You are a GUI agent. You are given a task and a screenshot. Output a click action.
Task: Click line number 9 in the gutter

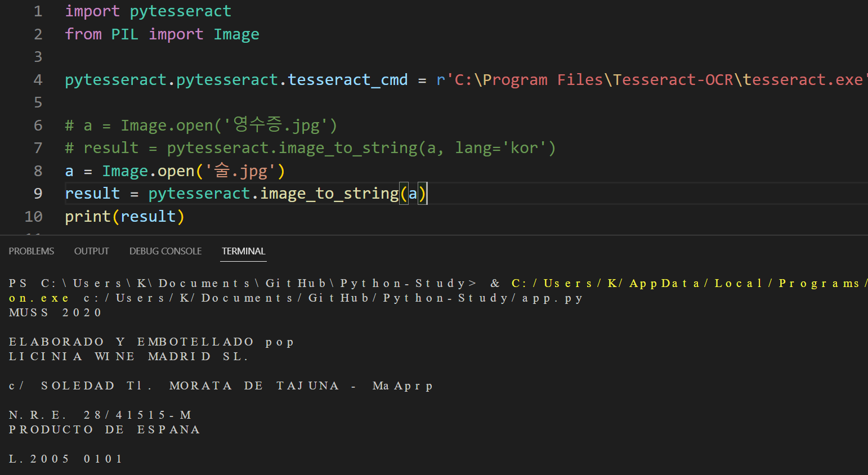[x=38, y=194]
